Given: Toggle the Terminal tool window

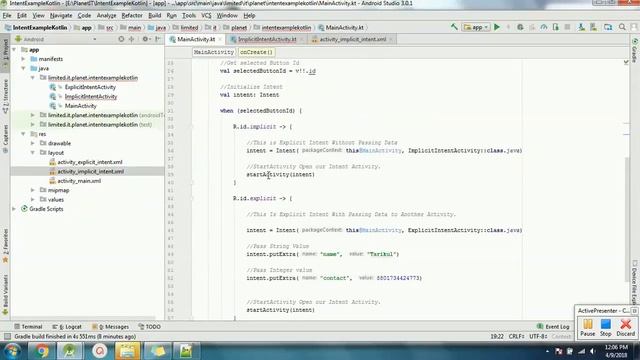Looking at the screenshot, I should pos(28,327).
